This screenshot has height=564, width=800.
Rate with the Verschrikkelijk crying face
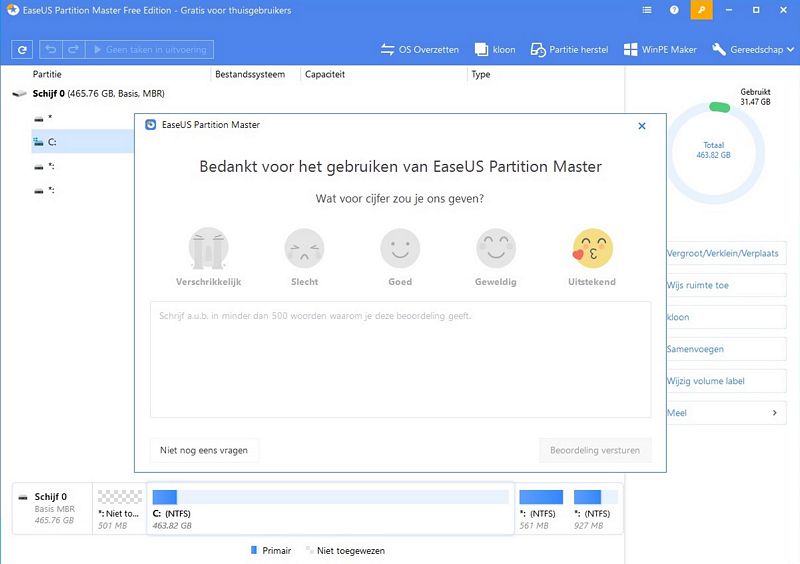[x=208, y=249]
